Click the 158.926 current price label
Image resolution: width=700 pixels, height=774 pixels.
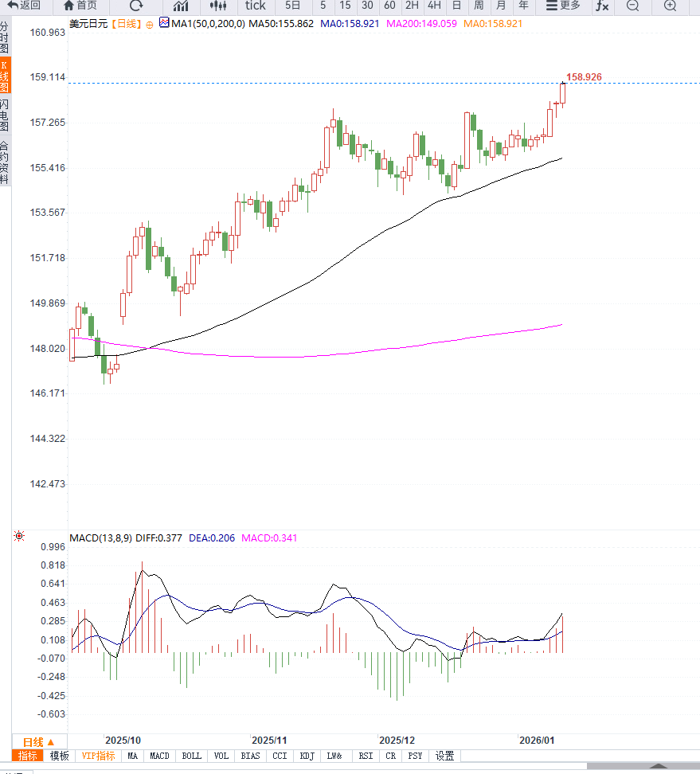point(584,77)
